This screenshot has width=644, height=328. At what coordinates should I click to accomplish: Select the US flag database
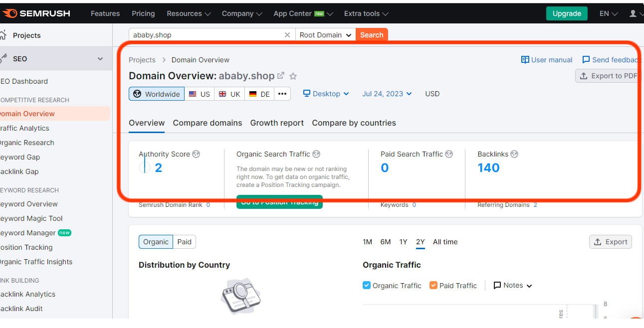click(x=200, y=94)
